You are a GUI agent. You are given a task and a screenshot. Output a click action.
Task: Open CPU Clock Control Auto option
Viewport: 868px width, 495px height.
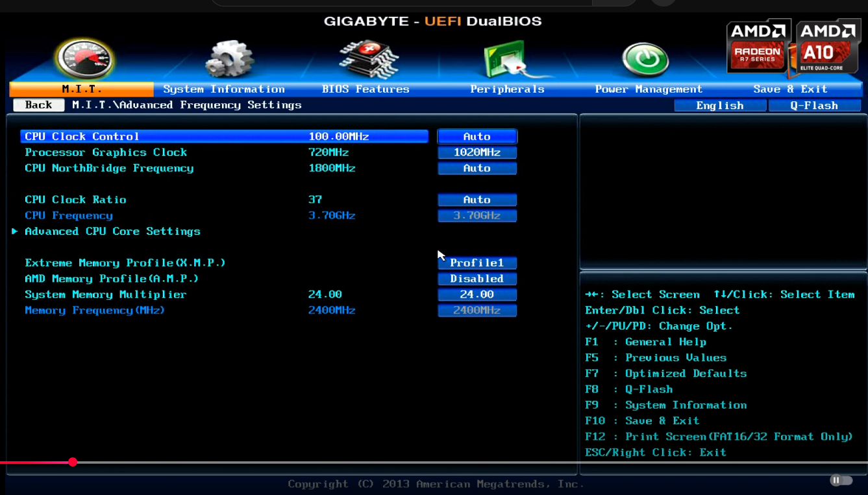coord(477,137)
